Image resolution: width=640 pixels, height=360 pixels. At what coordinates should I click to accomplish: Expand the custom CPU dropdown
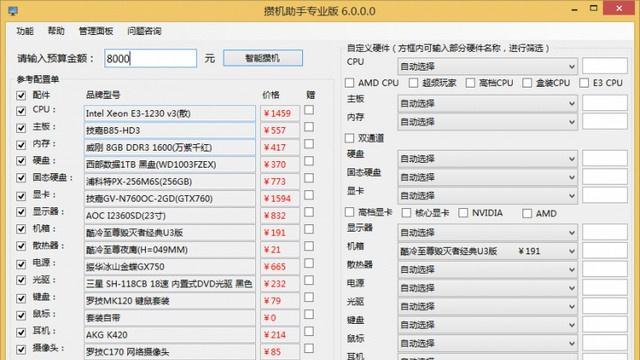click(487, 66)
